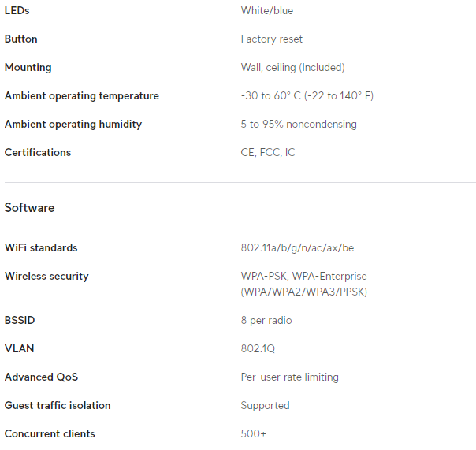Viewport: 476px width, 450px height.
Task: Click the Mounting row label
Action: click(28, 68)
